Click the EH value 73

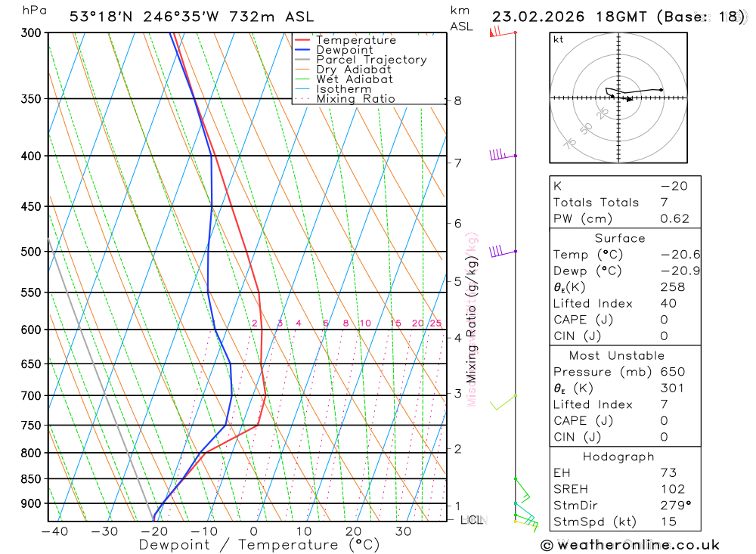point(668,473)
